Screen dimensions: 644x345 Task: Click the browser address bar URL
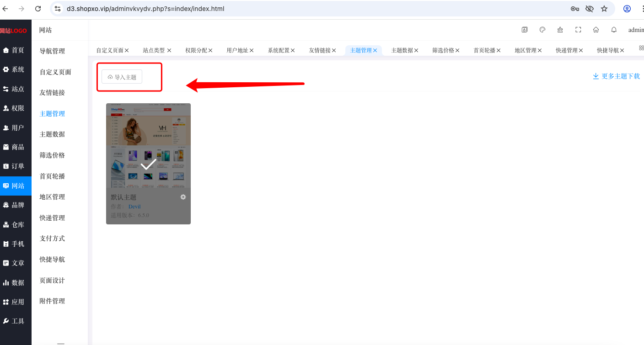point(145,9)
